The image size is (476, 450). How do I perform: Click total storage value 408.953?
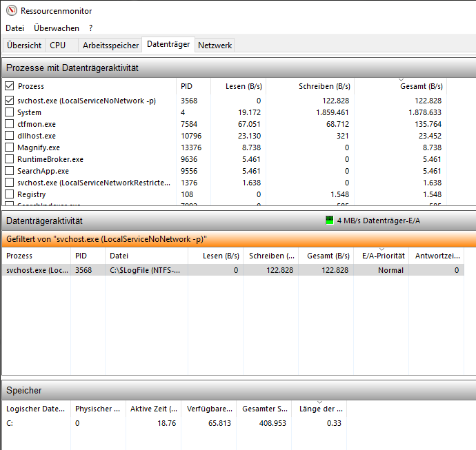[272, 422]
